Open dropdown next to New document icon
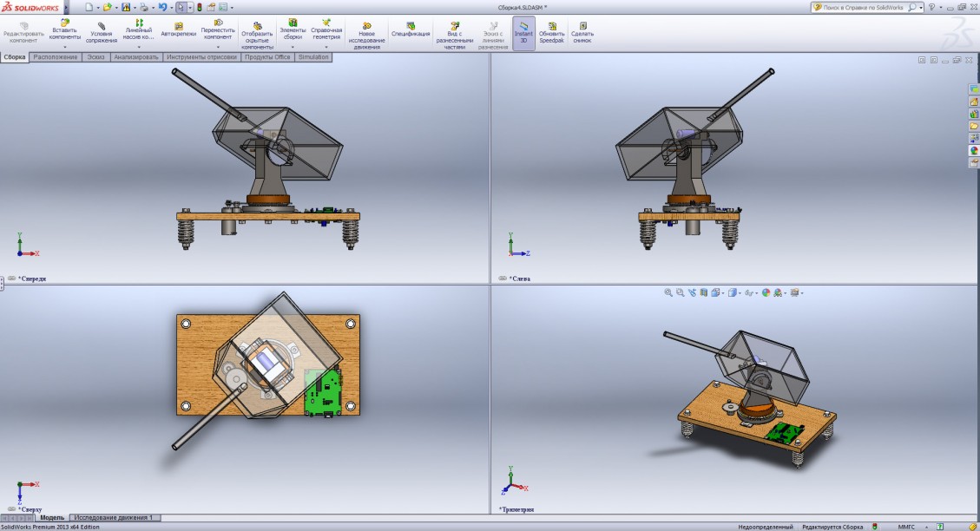 tap(98, 8)
